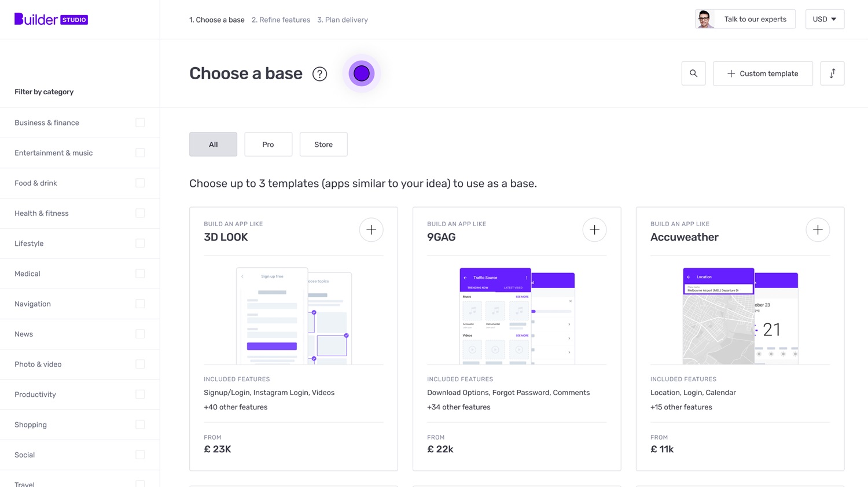
Task: Check the Productivity category checkbox
Action: (x=140, y=394)
